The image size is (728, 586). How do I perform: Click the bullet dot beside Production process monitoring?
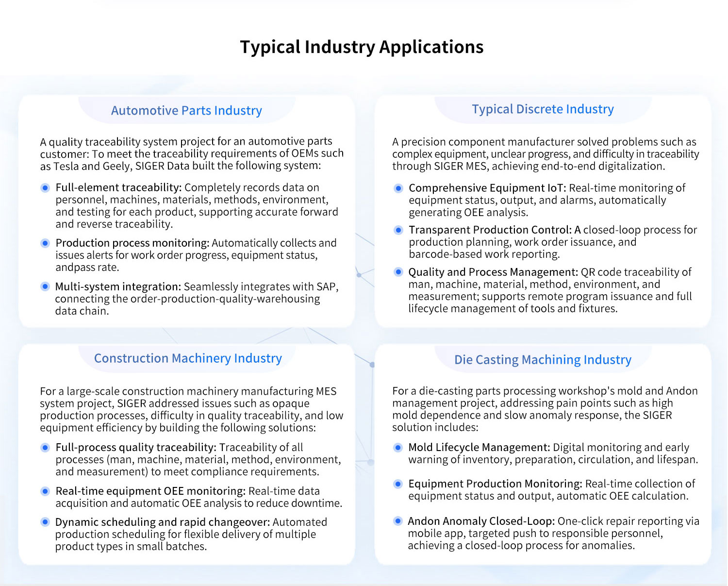coord(45,243)
